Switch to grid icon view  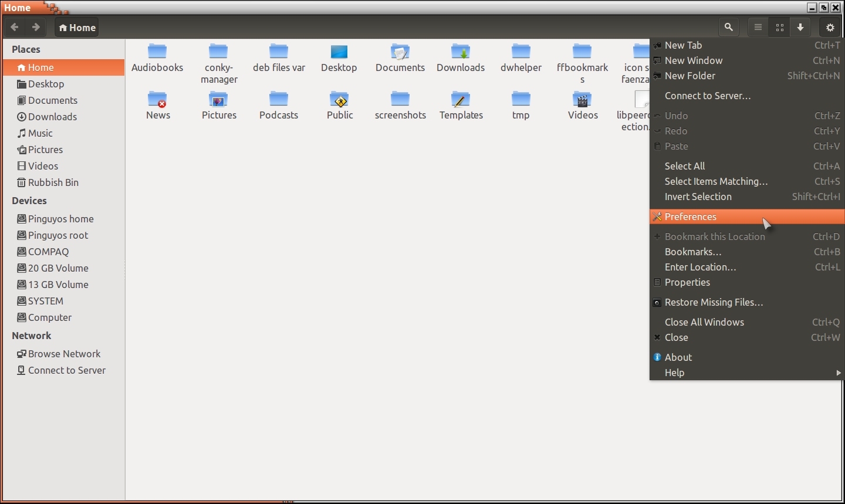coord(779,27)
